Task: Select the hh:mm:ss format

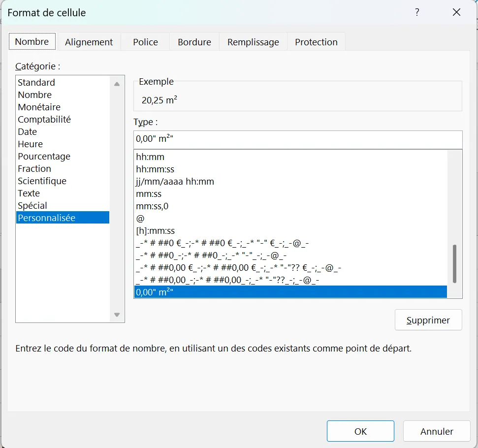Action: point(290,169)
